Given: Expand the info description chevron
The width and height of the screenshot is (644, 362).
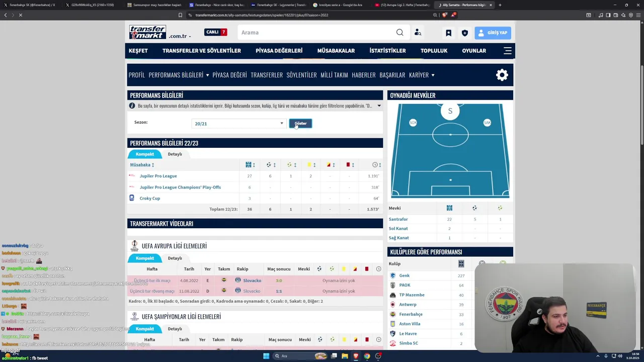Looking at the screenshot, I should [379, 106].
